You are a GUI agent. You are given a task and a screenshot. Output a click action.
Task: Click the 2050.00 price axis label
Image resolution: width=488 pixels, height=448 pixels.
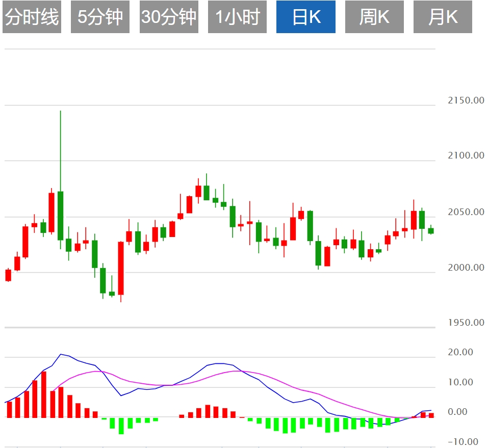(466, 212)
